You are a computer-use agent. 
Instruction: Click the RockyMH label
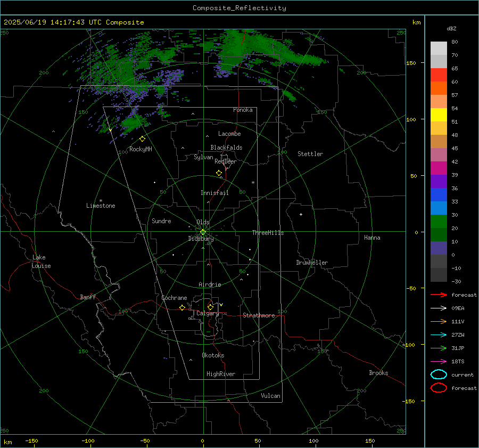click(141, 149)
